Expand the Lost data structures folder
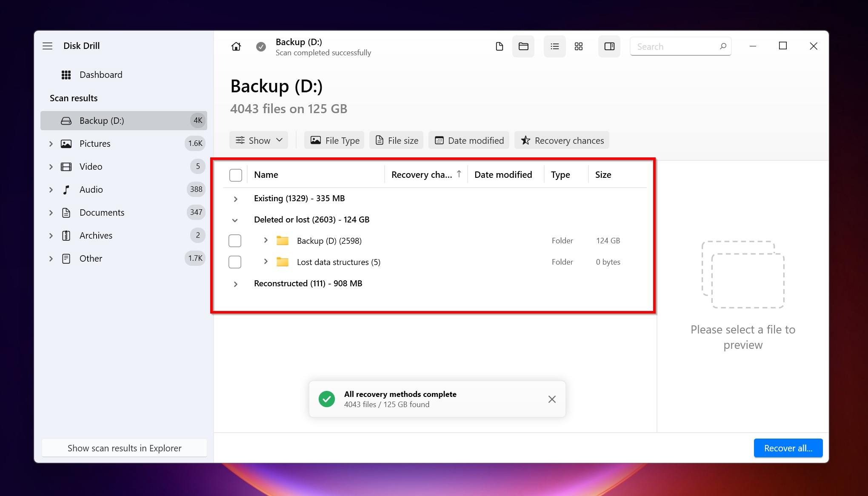 (x=266, y=262)
